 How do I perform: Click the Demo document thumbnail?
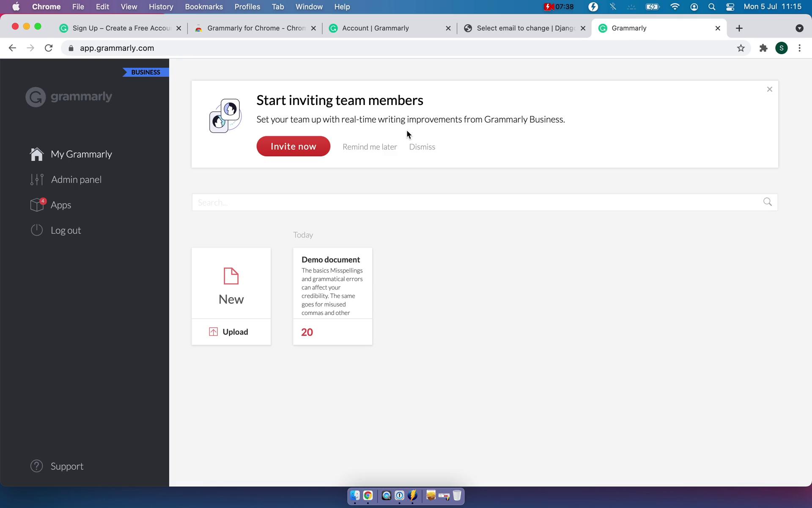coord(333,296)
